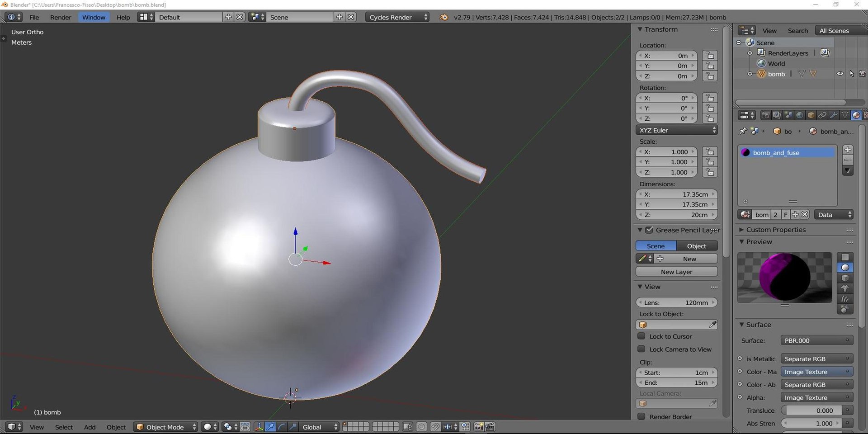
Task: Select sphere preview type in material Preview
Action: 845,268
